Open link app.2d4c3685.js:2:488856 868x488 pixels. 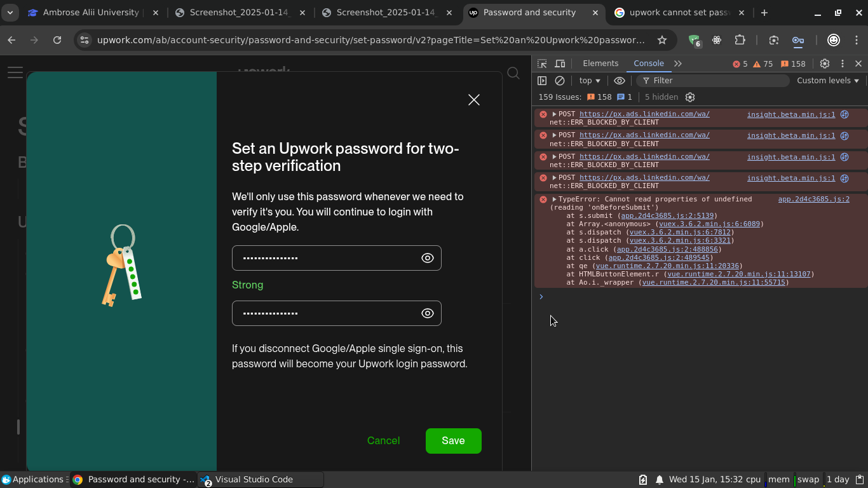pos(667,249)
